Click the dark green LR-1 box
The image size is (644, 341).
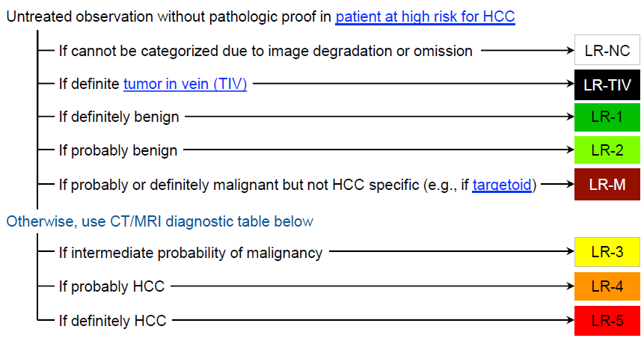click(x=607, y=117)
